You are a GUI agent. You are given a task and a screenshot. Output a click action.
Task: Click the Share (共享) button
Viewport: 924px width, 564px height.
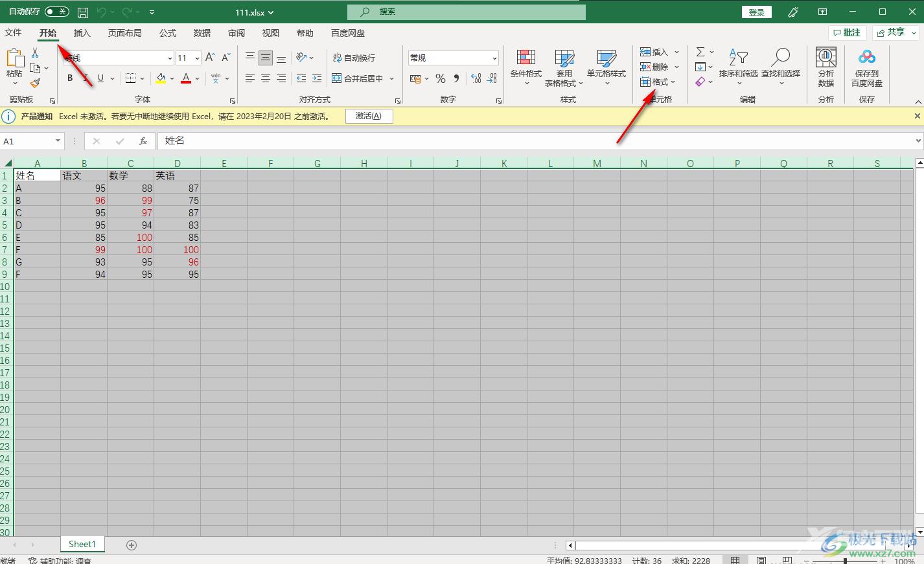pyautogui.click(x=896, y=32)
